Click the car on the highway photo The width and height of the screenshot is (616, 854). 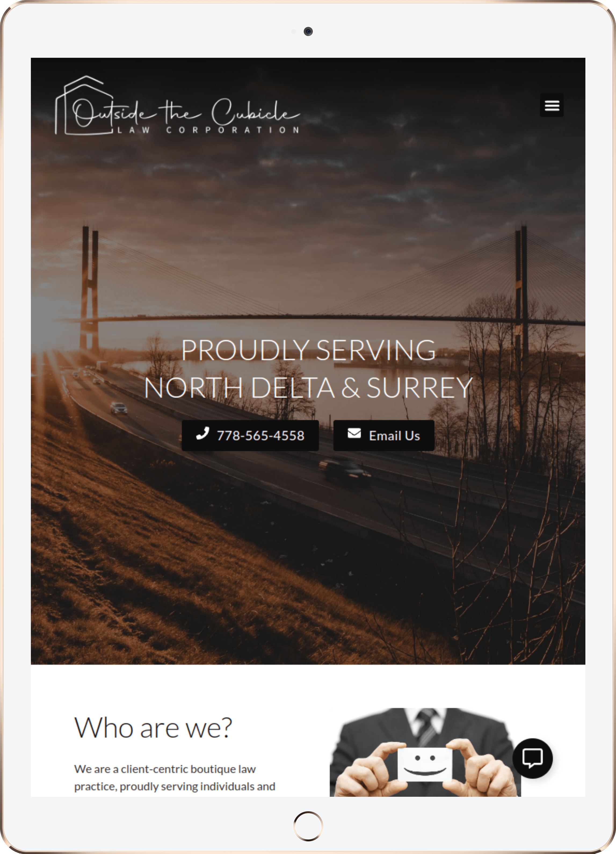pyautogui.click(x=118, y=408)
